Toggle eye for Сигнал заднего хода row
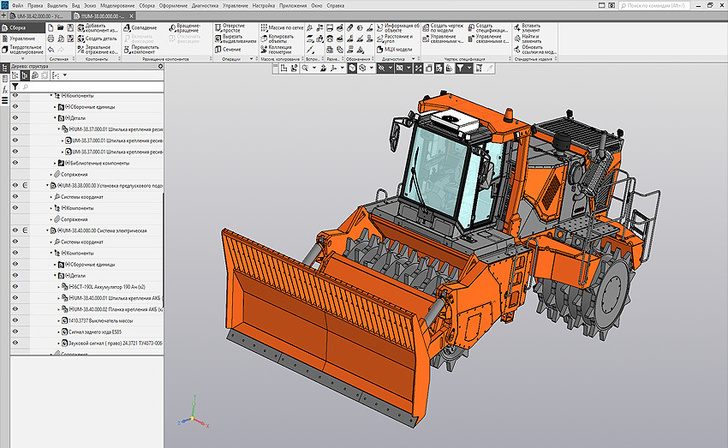Screen dimensions: 728x448 pos(15,331)
